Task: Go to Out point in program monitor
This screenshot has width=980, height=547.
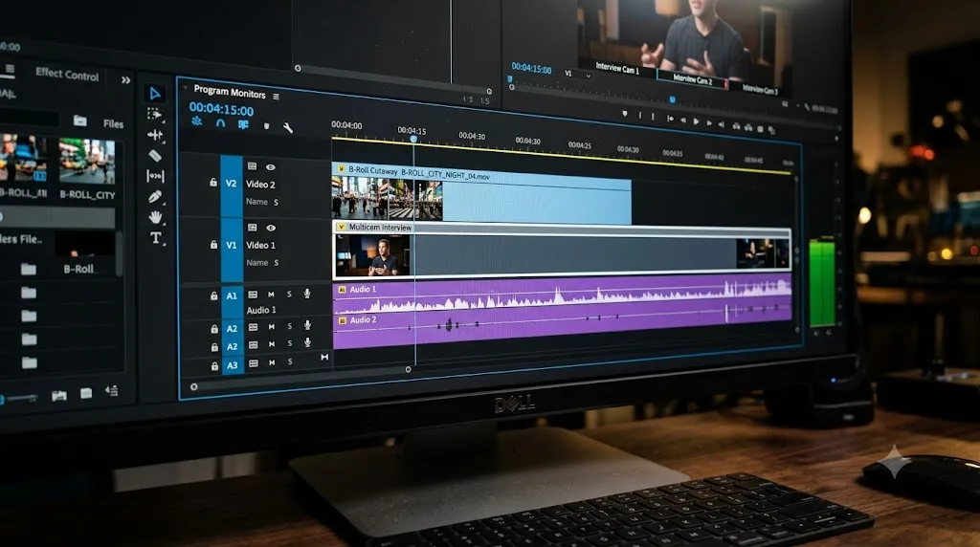Action: coord(722,124)
